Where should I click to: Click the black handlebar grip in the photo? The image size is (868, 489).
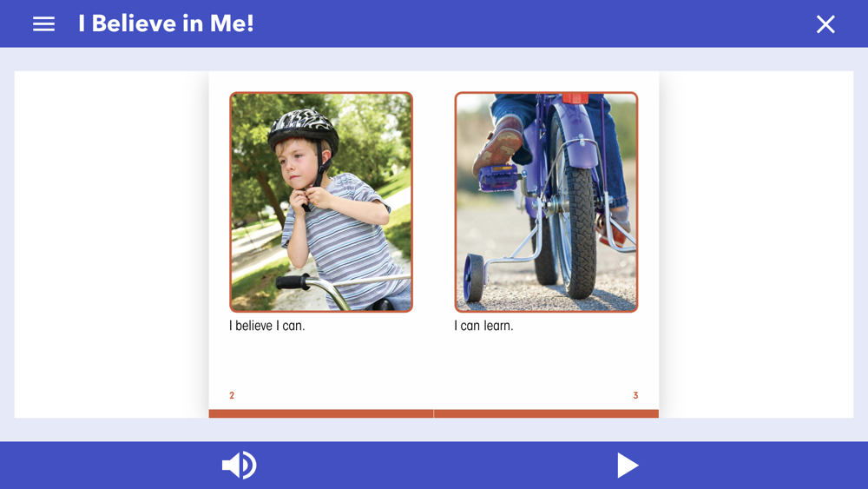[293, 282]
